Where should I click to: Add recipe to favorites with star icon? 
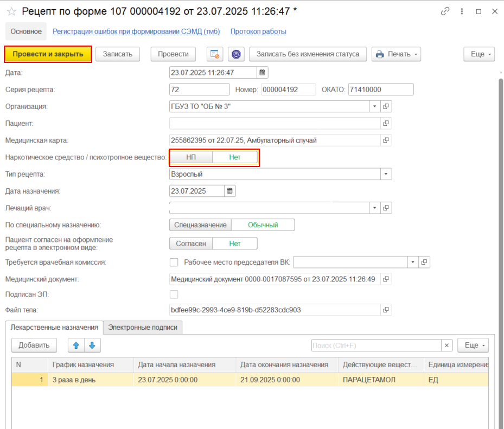[x=11, y=11]
